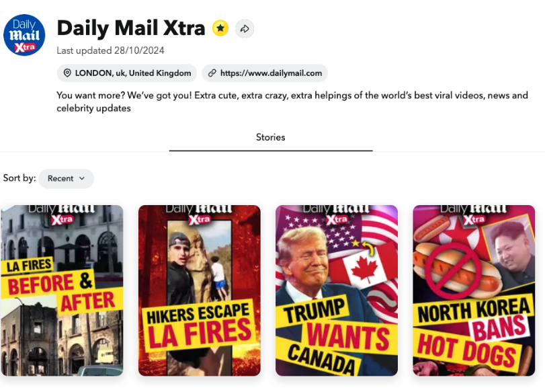This screenshot has width=545, height=392.
Task: Click the location pin icon
Action: point(67,73)
